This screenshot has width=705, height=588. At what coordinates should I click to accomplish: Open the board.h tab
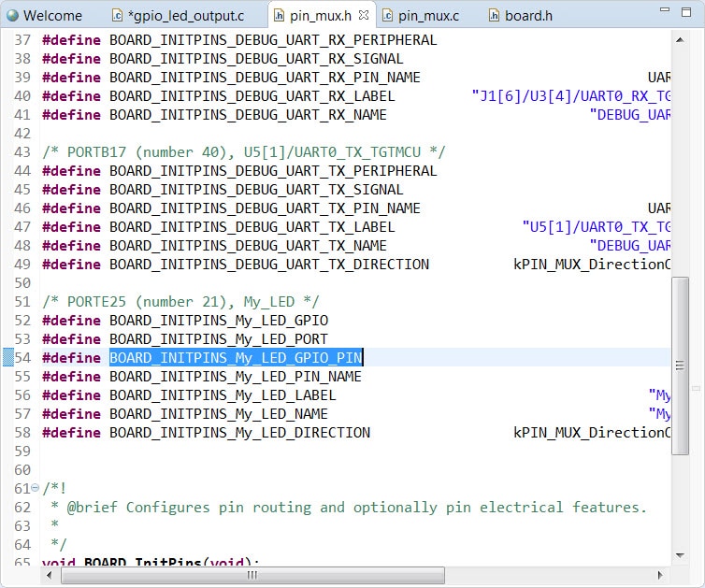click(528, 15)
